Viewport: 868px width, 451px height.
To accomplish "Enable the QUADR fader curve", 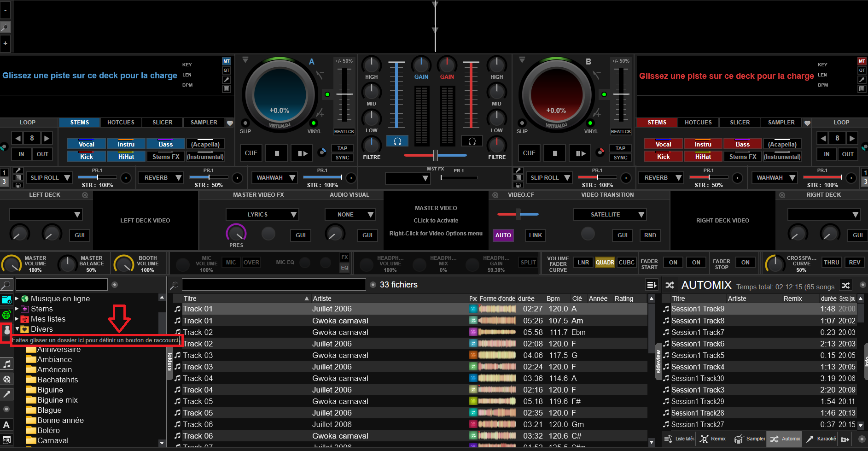I will 605,263.
